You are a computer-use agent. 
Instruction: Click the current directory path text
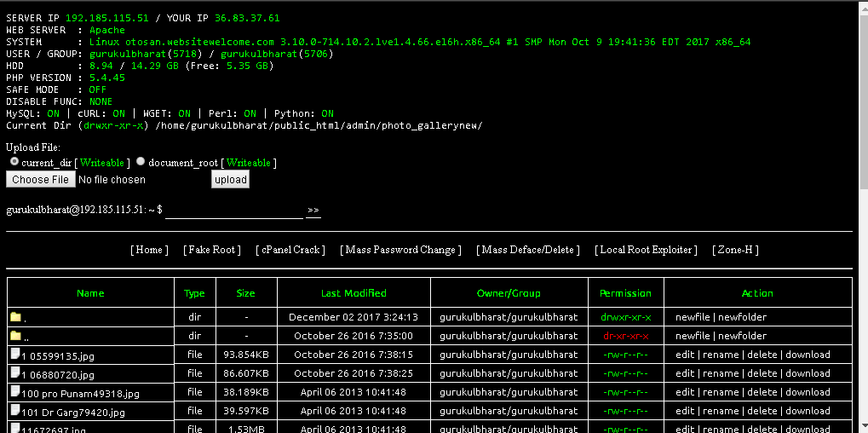[x=319, y=125]
